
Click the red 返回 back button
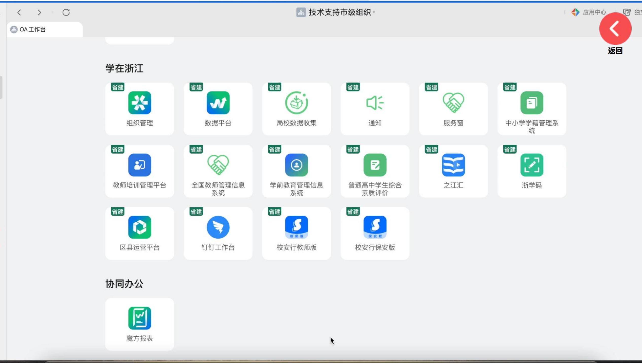pyautogui.click(x=615, y=29)
